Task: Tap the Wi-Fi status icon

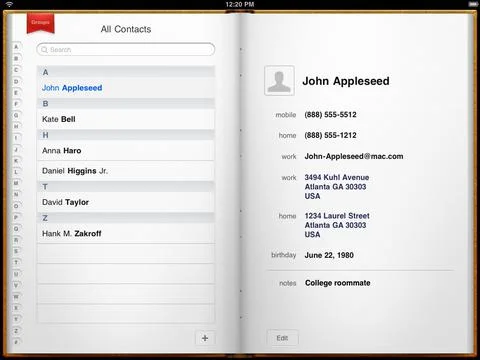Action: tap(9, 4)
